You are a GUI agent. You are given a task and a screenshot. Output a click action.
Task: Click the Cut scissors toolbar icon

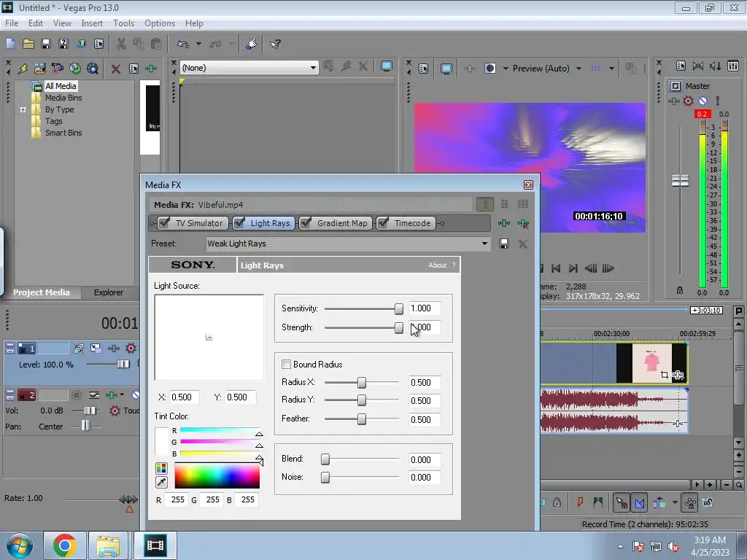[121, 44]
